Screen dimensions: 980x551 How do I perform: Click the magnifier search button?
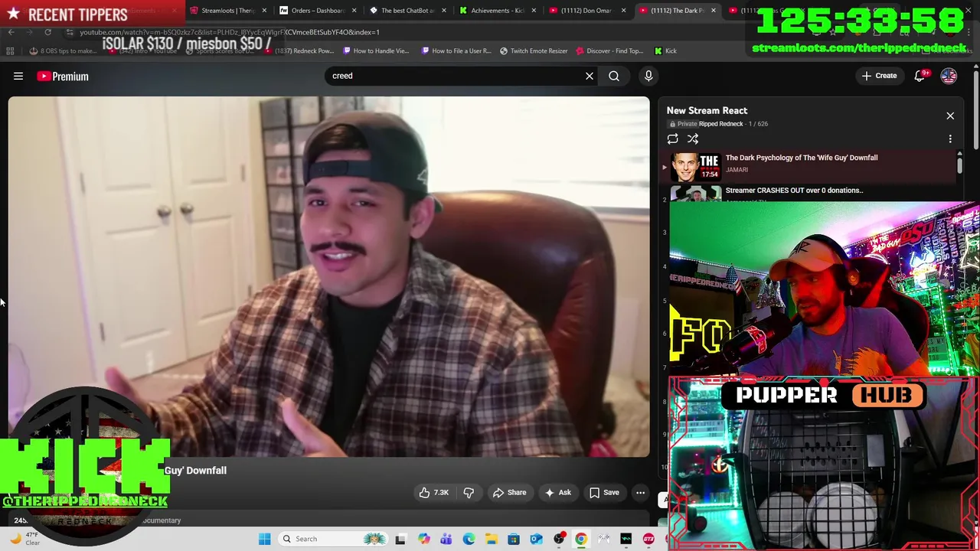pyautogui.click(x=614, y=76)
